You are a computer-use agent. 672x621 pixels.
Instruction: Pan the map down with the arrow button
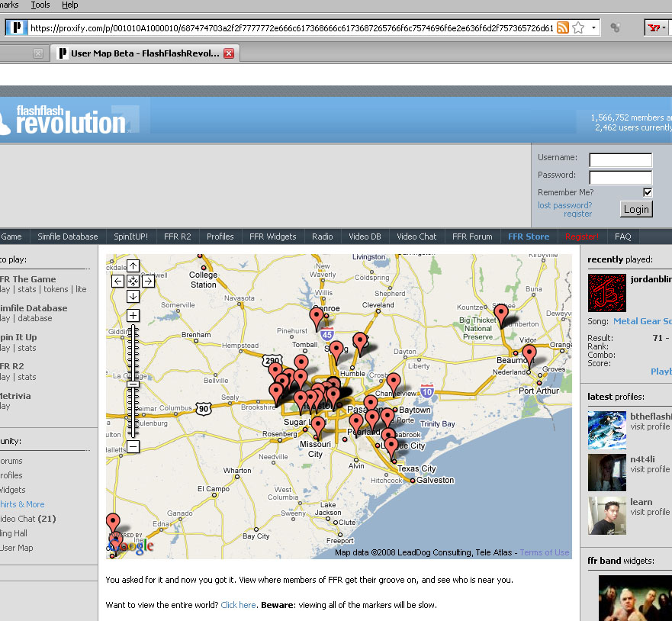[x=133, y=296]
